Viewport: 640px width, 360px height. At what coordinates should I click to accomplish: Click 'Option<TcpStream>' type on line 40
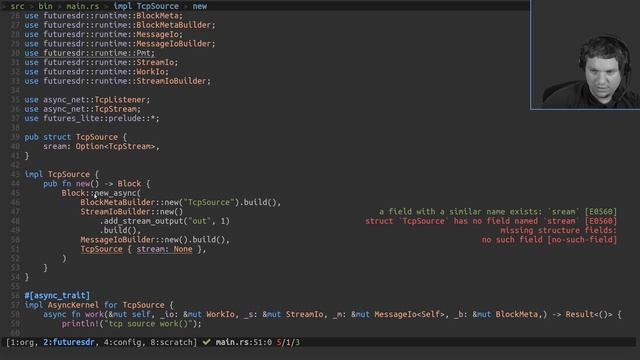point(116,147)
